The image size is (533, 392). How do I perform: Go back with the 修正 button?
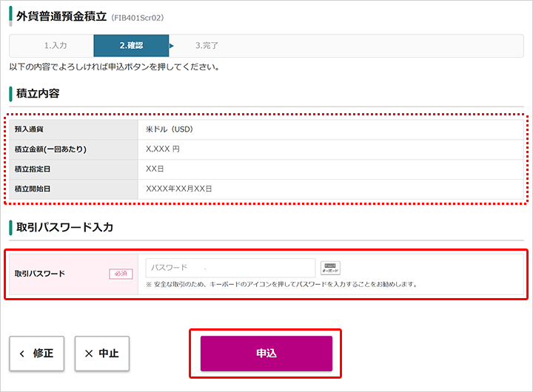[x=37, y=354]
